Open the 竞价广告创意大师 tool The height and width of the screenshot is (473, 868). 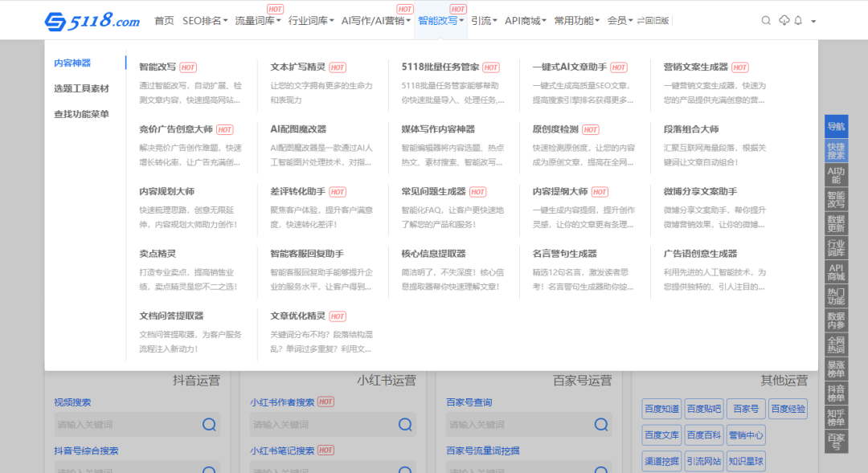point(175,129)
